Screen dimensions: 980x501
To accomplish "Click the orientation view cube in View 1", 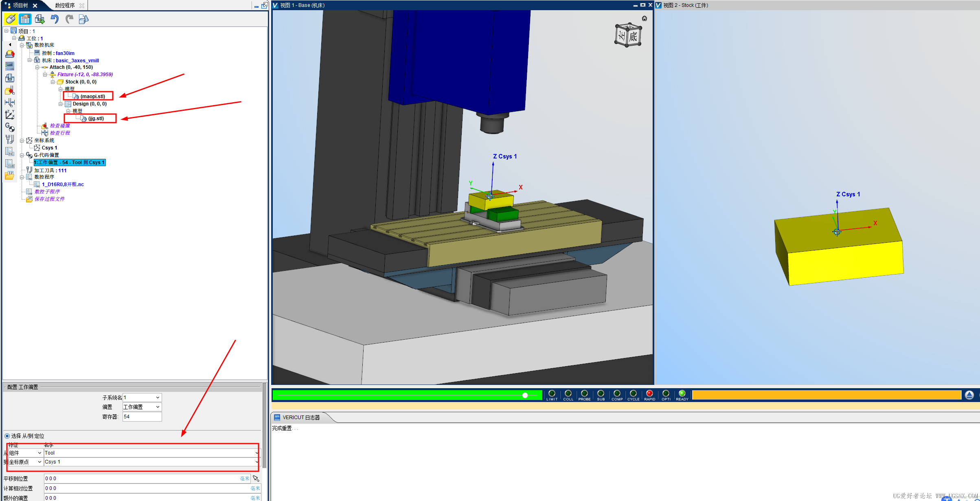I will (628, 35).
